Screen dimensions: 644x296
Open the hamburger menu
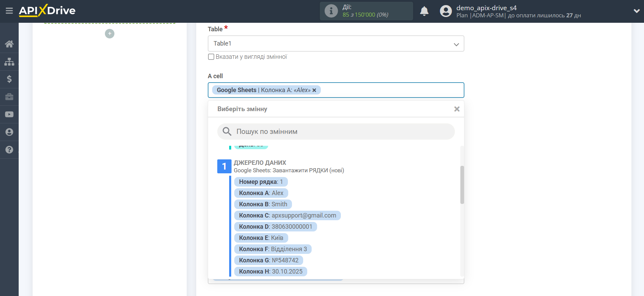pyautogui.click(x=9, y=11)
